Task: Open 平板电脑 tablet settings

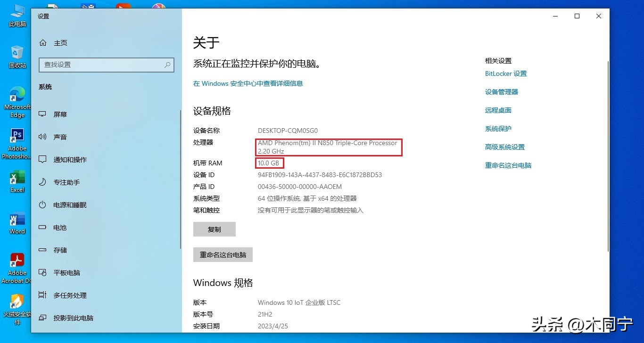Action: click(x=66, y=272)
